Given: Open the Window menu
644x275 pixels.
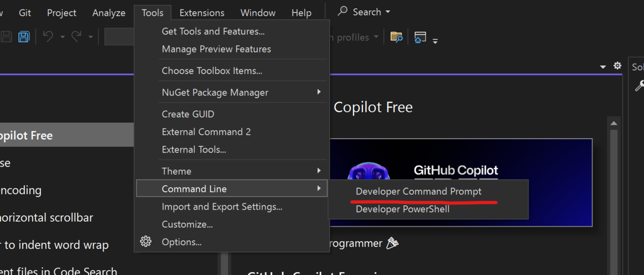Looking at the screenshot, I should click(258, 12).
